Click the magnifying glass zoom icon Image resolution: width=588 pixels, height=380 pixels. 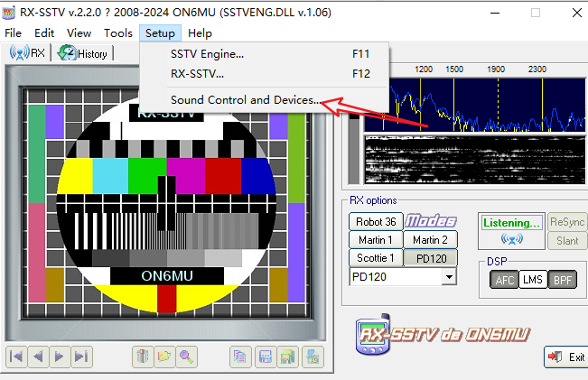(x=186, y=357)
